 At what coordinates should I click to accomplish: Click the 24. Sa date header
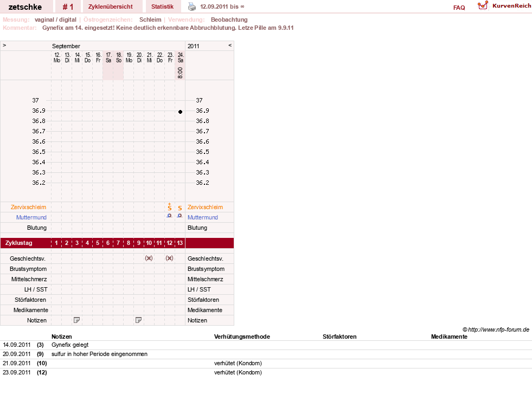(x=181, y=57)
